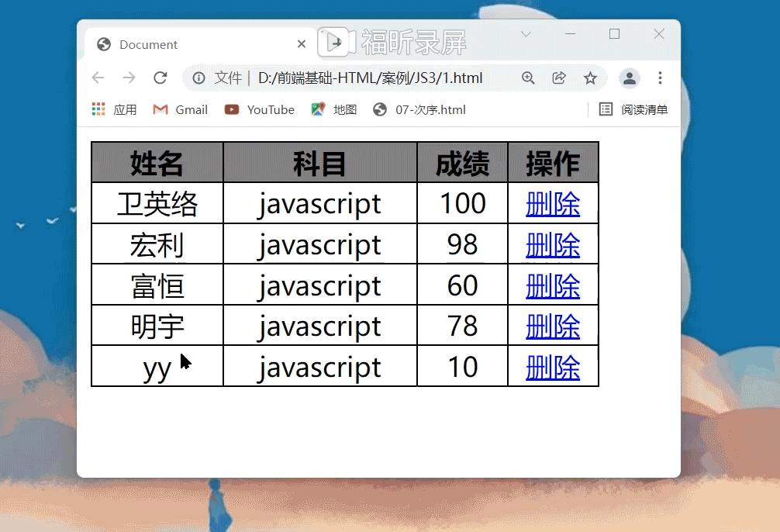Open the 阅读清单 reading list
780x532 pixels.
pyautogui.click(x=633, y=109)
